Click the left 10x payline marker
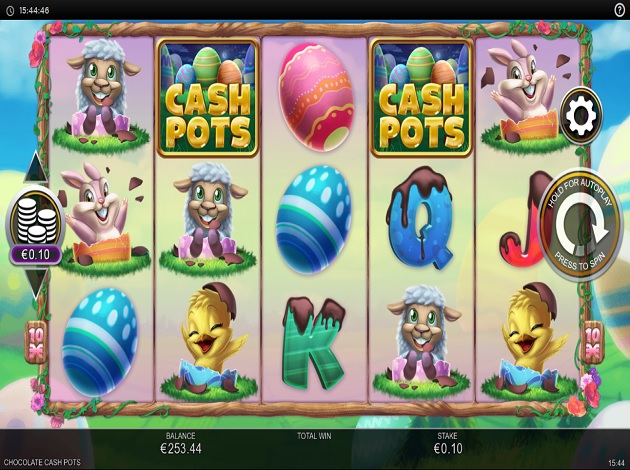630x470 pixels. click(x=36, y=342)
